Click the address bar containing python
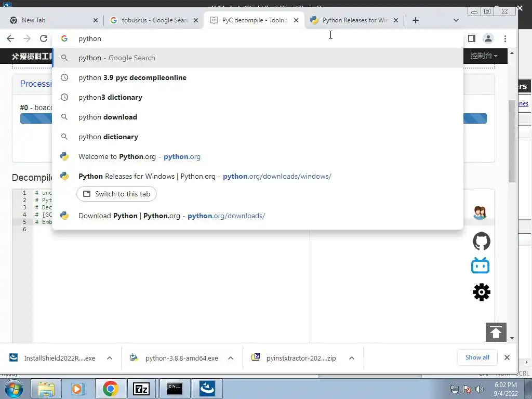Image resolution: width=532 pixels, height=399 pixels. pyautogui.click(x=258, y=38)
